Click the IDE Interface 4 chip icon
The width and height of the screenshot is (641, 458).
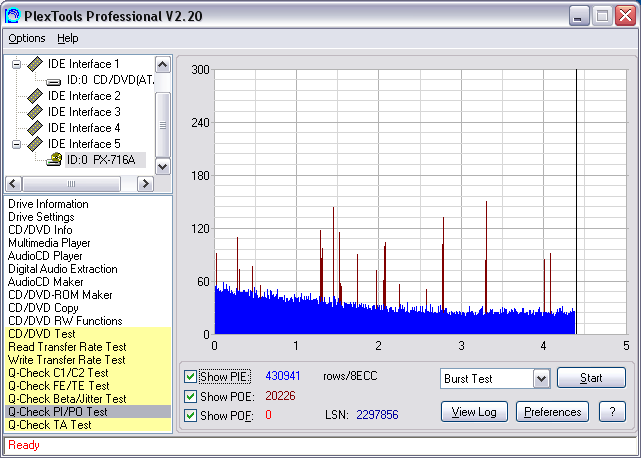(x=35, y=128)
